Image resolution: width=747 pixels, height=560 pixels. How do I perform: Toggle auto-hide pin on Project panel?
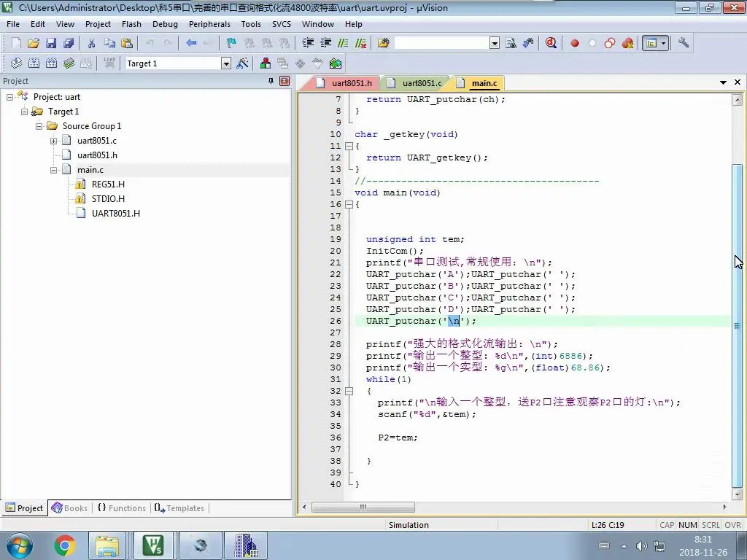click(x=271, y=81)
